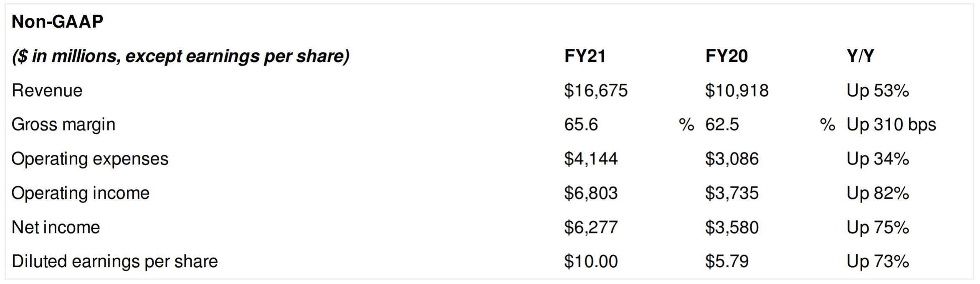
Task: Click the Up 82% cell
Action: (x=877, y=193)
